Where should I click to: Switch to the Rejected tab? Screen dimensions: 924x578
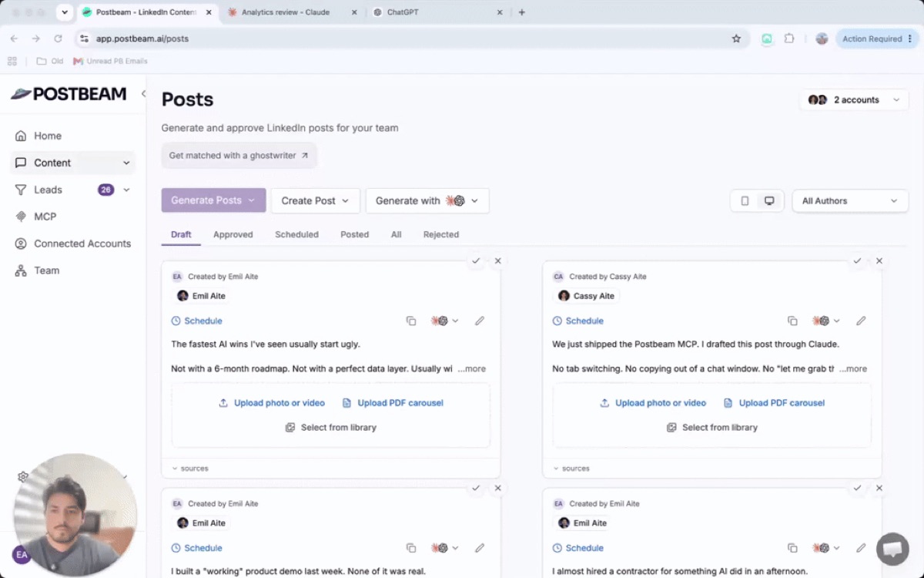pyautogui.click(x=441, y=234)
